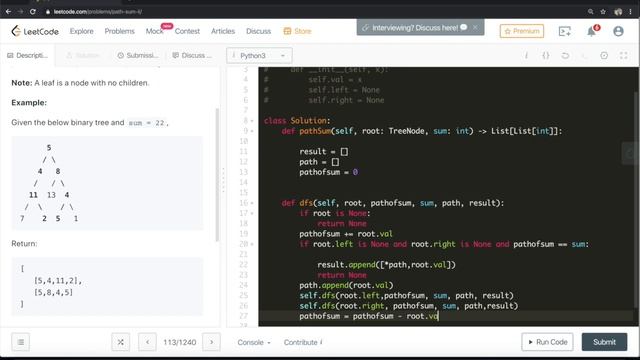The height and width of the screenshot is (360, 640).
Task: Click the panel divider drag handle
Action: pyautogui.click(x=223, y=180)
